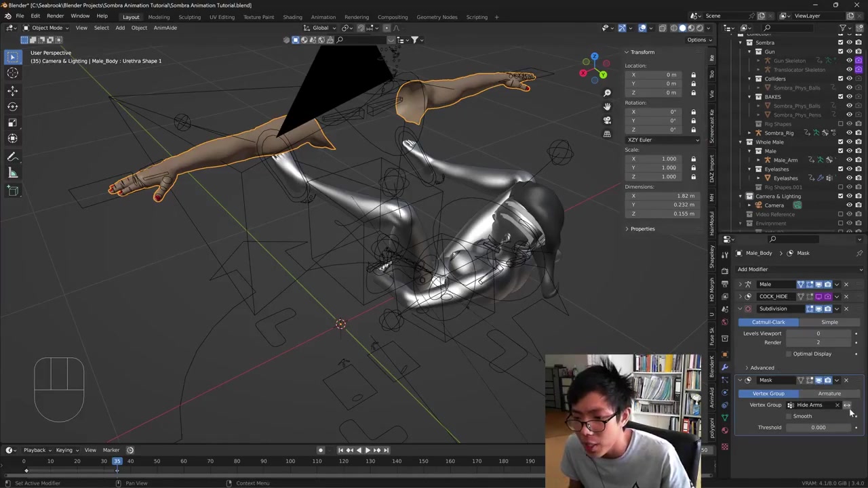Set subdivision type to Simple
This screenshot has width=868, height=488.
pyautogui.click(x=829, y=323)
